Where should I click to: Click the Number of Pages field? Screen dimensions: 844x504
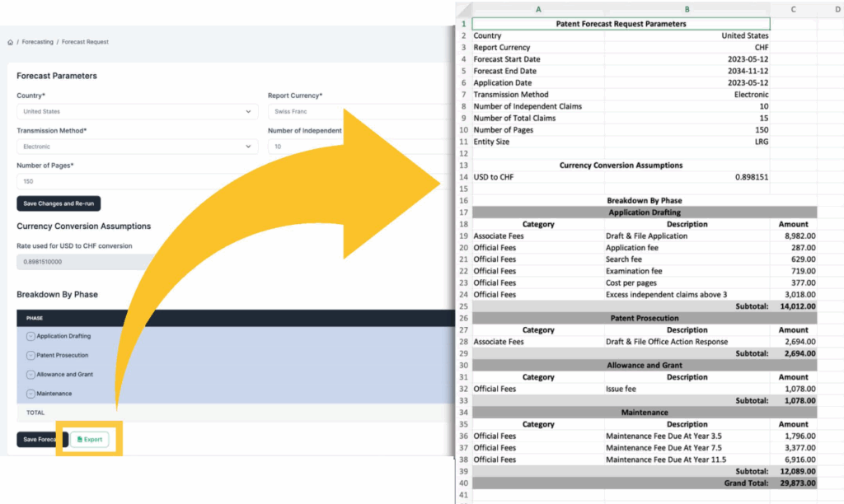tap(137, 181)
